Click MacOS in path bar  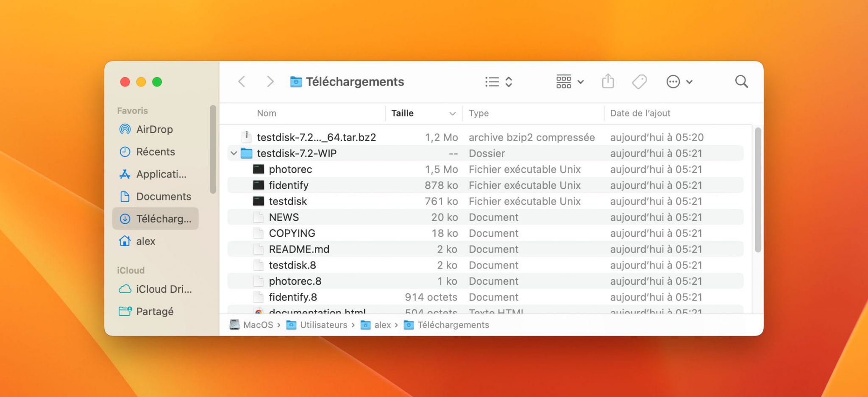[251, 325]
